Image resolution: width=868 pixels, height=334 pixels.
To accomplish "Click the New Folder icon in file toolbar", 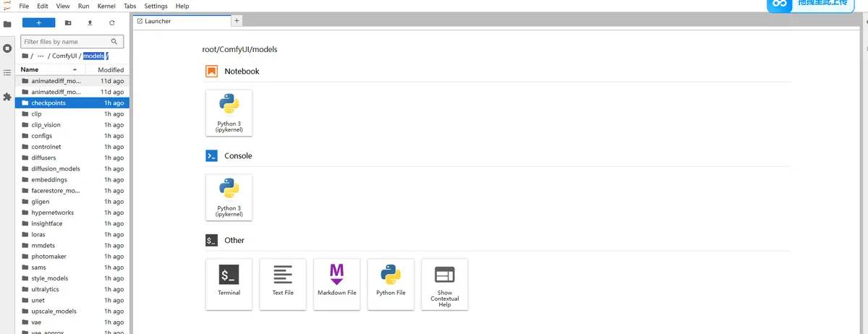I will 68,22.
